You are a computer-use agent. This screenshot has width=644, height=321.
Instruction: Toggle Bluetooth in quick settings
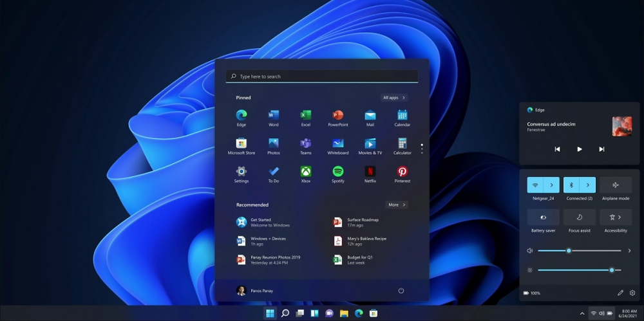click(571, 185)
